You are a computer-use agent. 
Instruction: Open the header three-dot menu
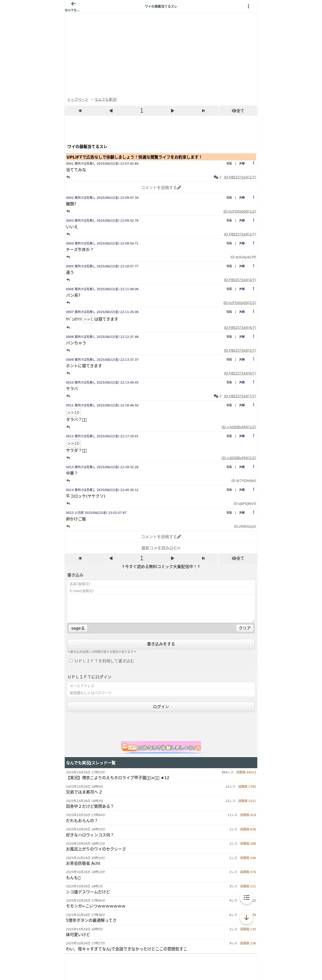[x=248, y=6]
